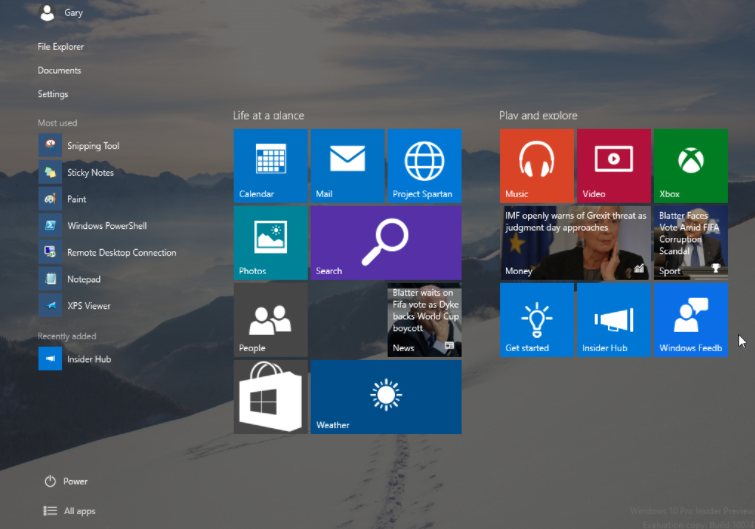Open the Calendar tile
This screenshot has width=755, height=529.
point(270,166)
